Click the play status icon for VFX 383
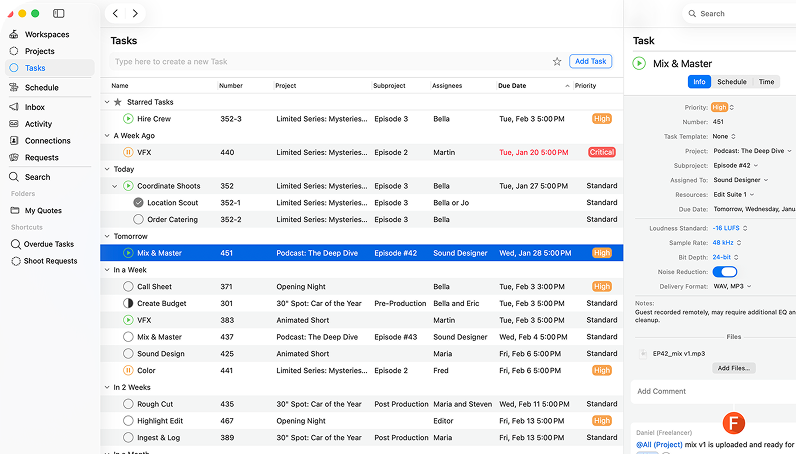This screenshot has height=454, width=796. [128, 320]
